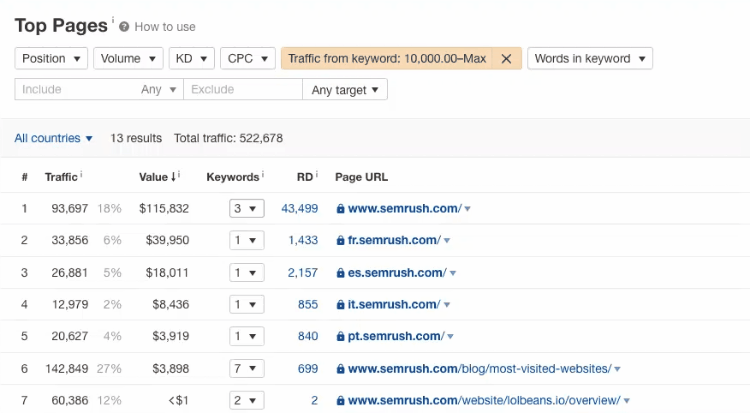This screenshot has height=413, width=750.
Task: Click the lock icon beside most-visited-websites URL
Action: click(341, 368)
